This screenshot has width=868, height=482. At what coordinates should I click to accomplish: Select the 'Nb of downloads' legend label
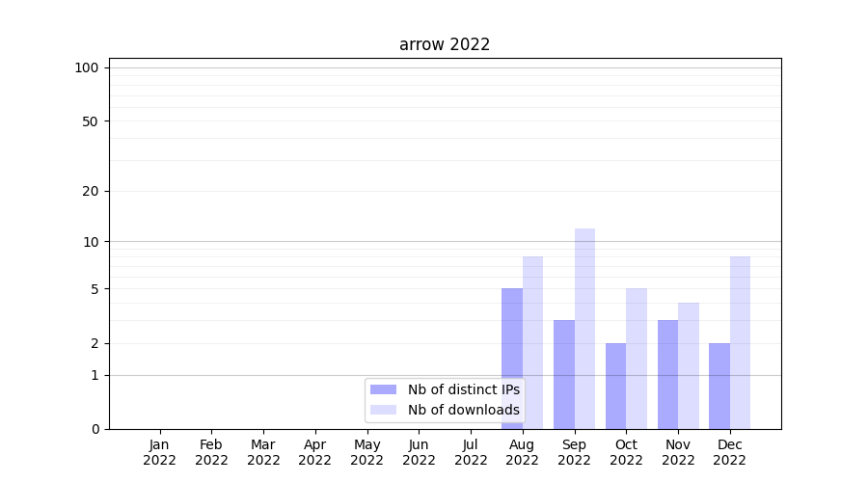point(463,410)
